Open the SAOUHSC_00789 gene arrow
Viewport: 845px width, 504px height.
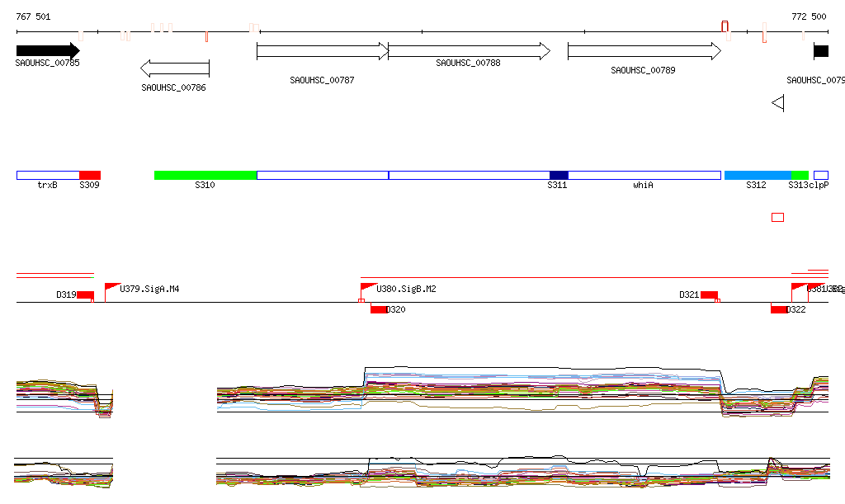[x=644, y=51]
